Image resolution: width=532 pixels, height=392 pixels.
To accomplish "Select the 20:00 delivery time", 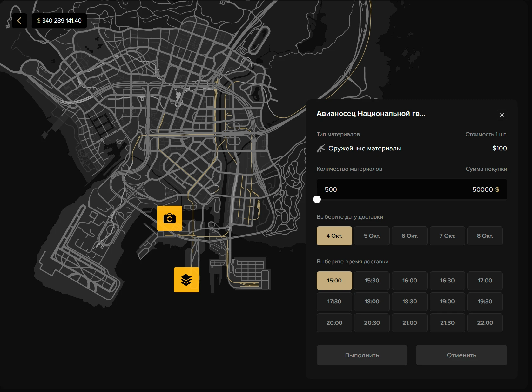I will (x=334, y=323).
